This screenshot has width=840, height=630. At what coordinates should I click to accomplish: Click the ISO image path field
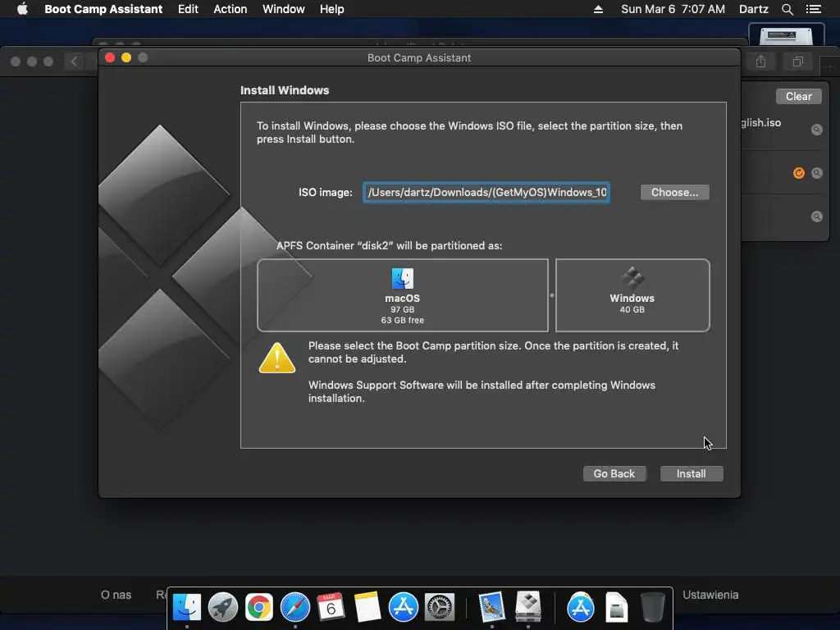pos(486,192)
